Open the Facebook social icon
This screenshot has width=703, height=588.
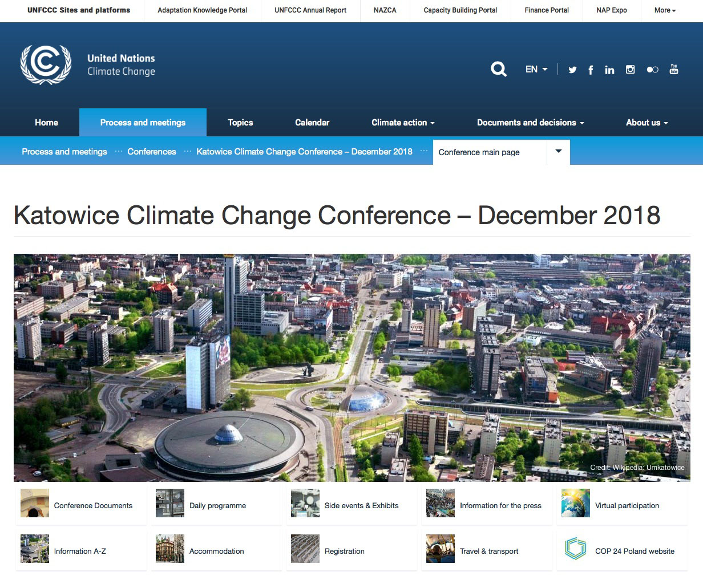591,70
